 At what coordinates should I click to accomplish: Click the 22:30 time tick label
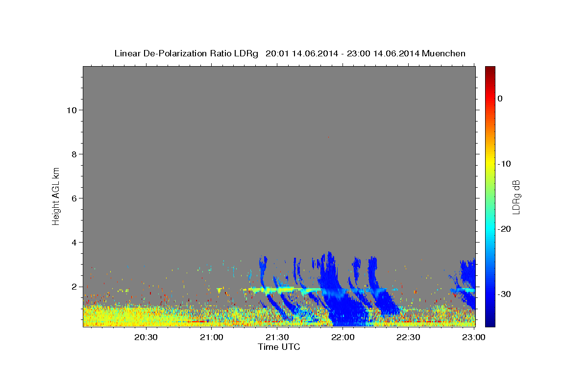pos(408,337)
